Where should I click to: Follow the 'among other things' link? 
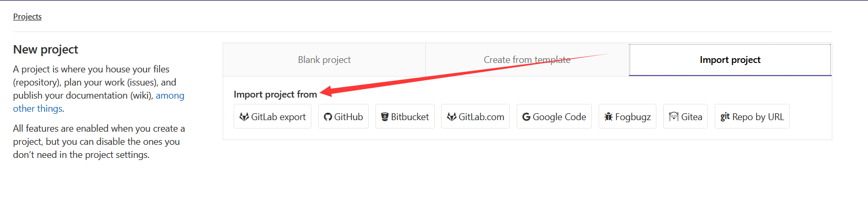pos(99,102)
